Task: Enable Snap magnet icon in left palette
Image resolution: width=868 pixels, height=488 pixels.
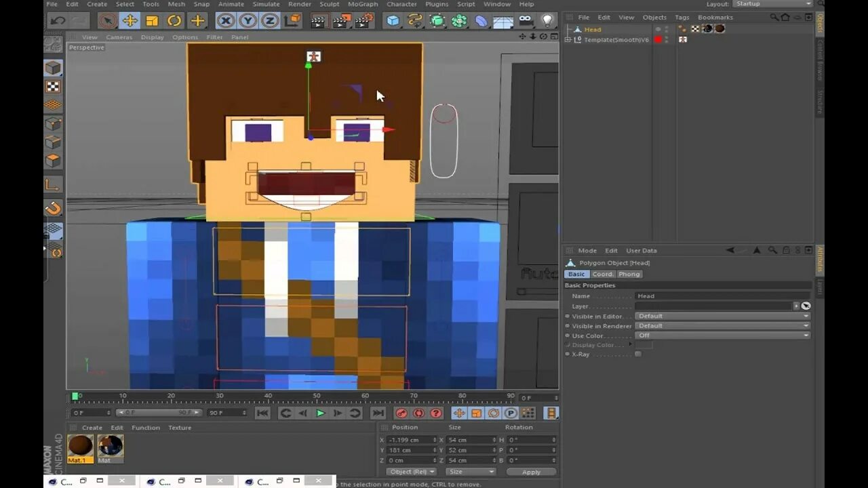Action: coord(53,209)
